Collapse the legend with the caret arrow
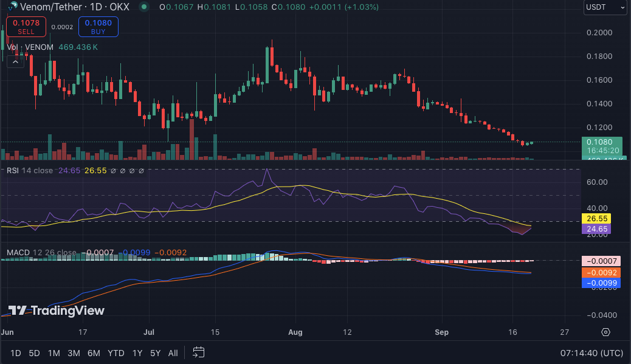 (15, 62)
